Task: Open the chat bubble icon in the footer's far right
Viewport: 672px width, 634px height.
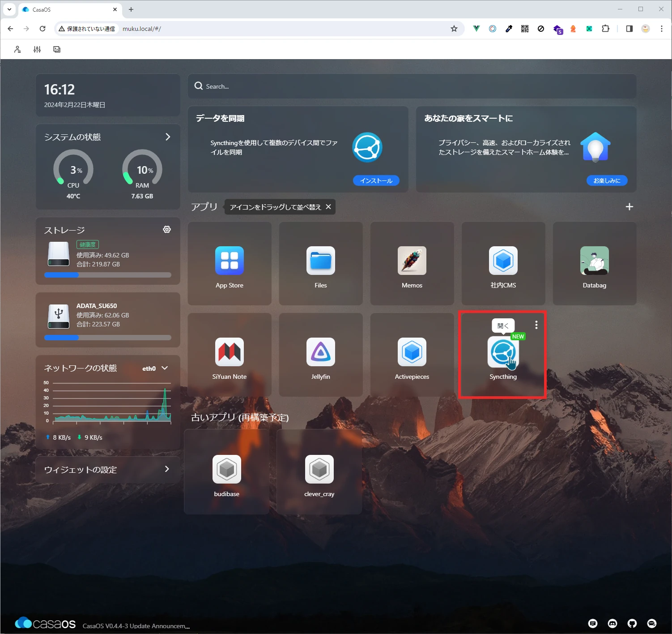Action: point(652,623)
